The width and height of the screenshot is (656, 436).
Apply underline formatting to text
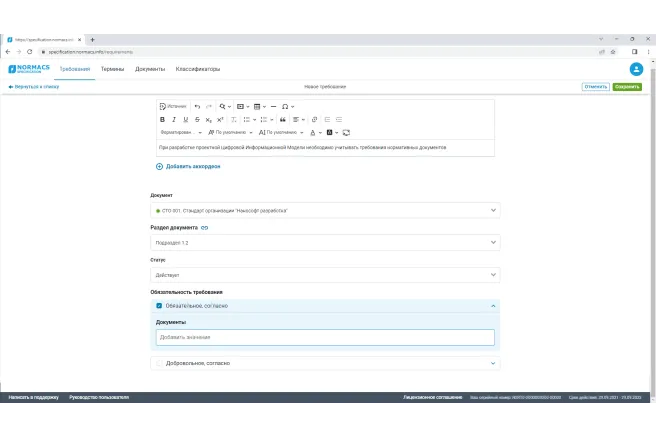(185, 119)
